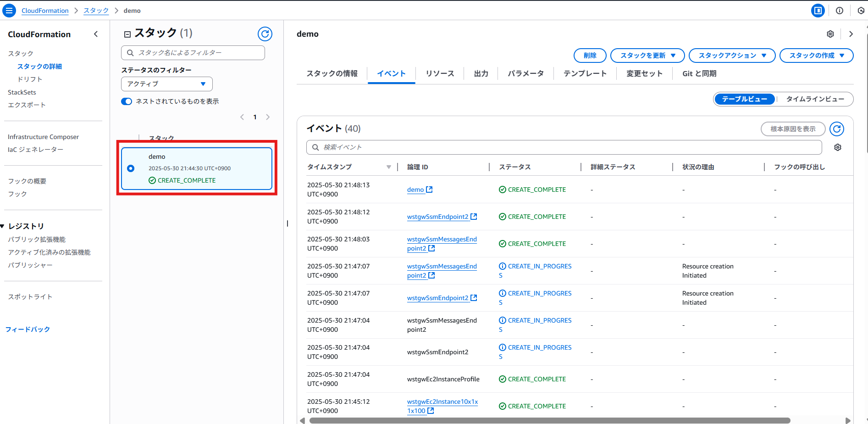
Task: Select the demo stack card
Action: coord(197,168)
